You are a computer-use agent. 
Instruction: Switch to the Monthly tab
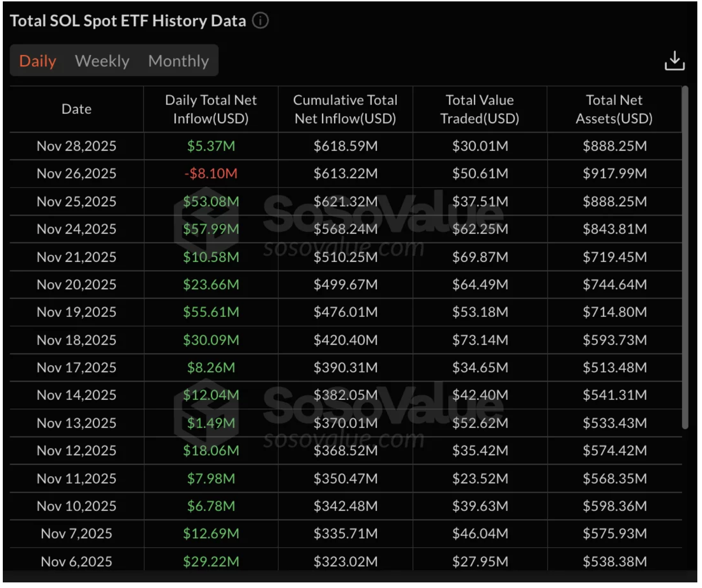pyautogui.click(x=178, y=61)
